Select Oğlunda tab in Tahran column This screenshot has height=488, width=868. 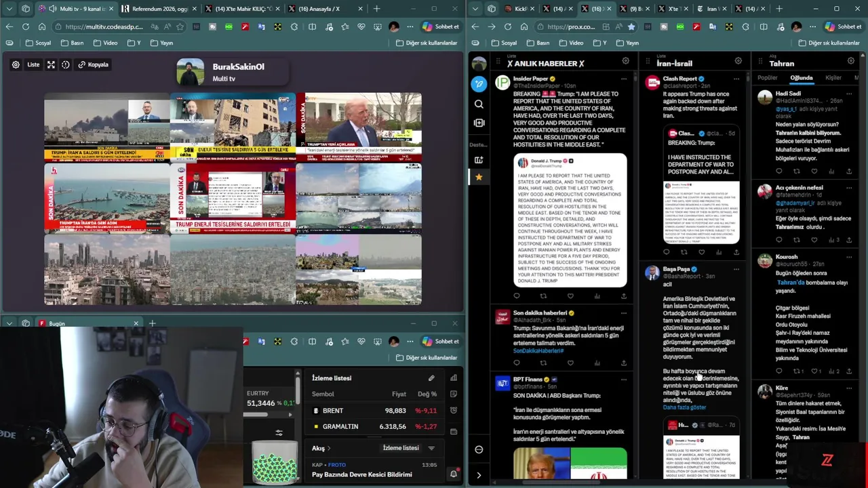(802, 78)
